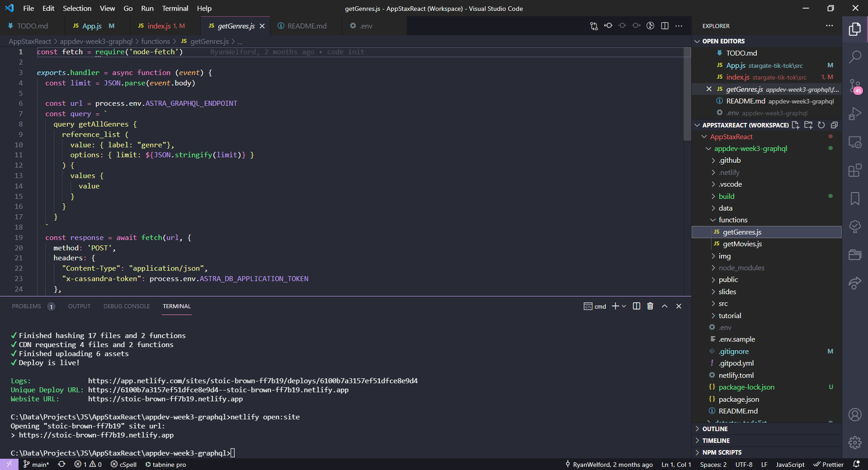Screen dimensions: 868x470
Task: Split the editor using the split editor icon
Action: click(665, 26)
